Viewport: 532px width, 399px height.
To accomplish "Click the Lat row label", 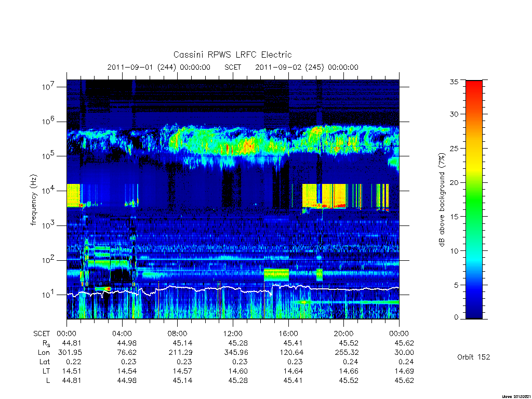I will [45, 362].
